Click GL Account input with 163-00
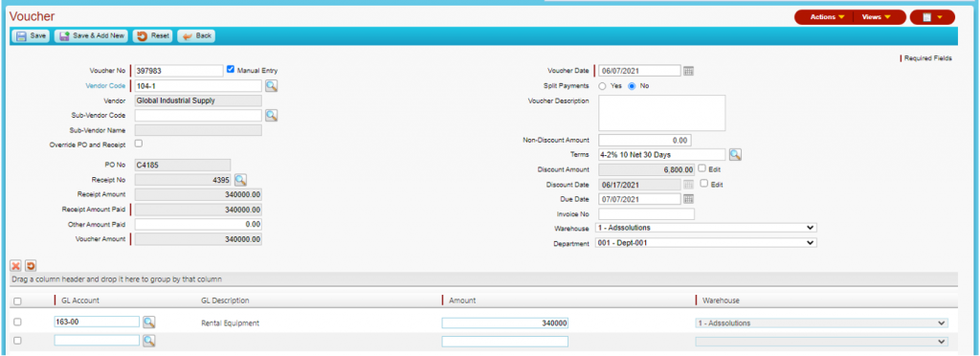The width and height of the screenshot is (980, 356). pos(97,322)
